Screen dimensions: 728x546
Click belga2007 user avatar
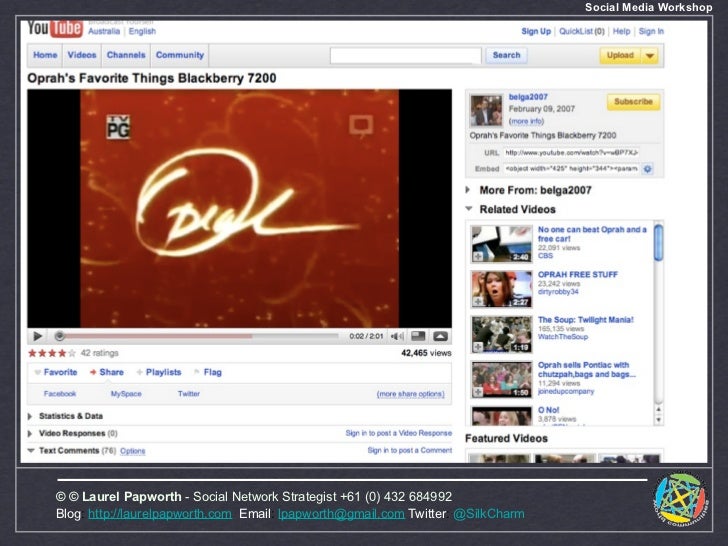click(486, 110)
